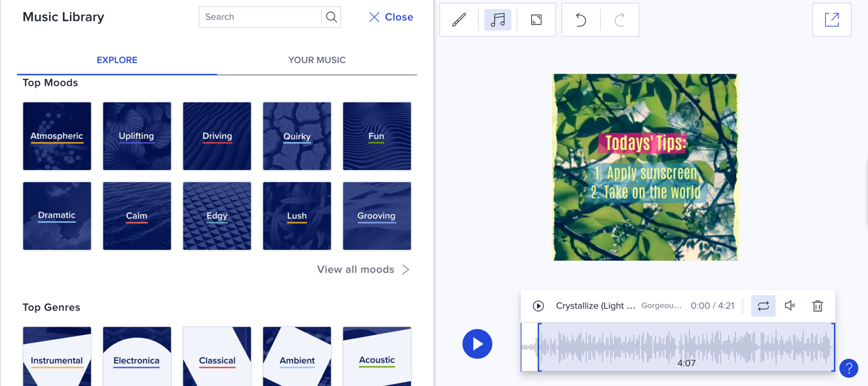Choose the Dramatic mood
This screenshot has height=386, width=868.
(x=57, y=216)
